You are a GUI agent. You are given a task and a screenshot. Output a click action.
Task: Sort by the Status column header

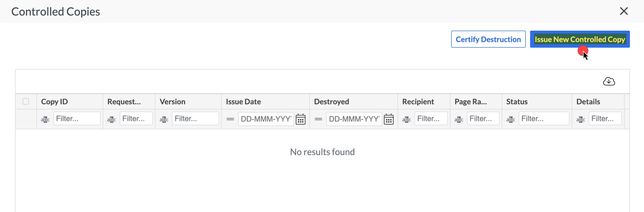[x=517, y=102]
